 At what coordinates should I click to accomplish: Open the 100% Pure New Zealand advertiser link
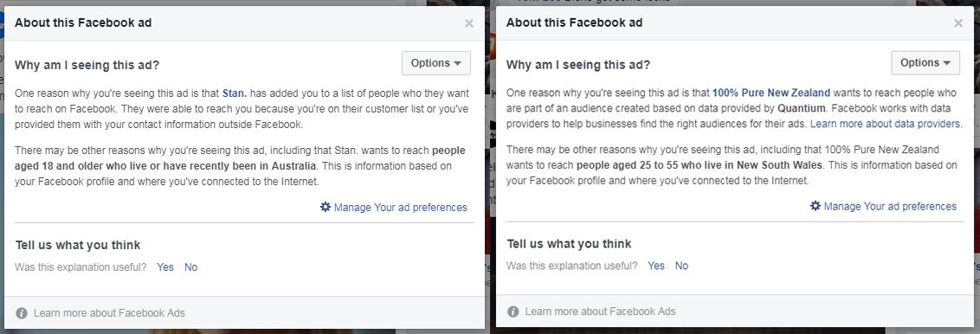[771, 93]
